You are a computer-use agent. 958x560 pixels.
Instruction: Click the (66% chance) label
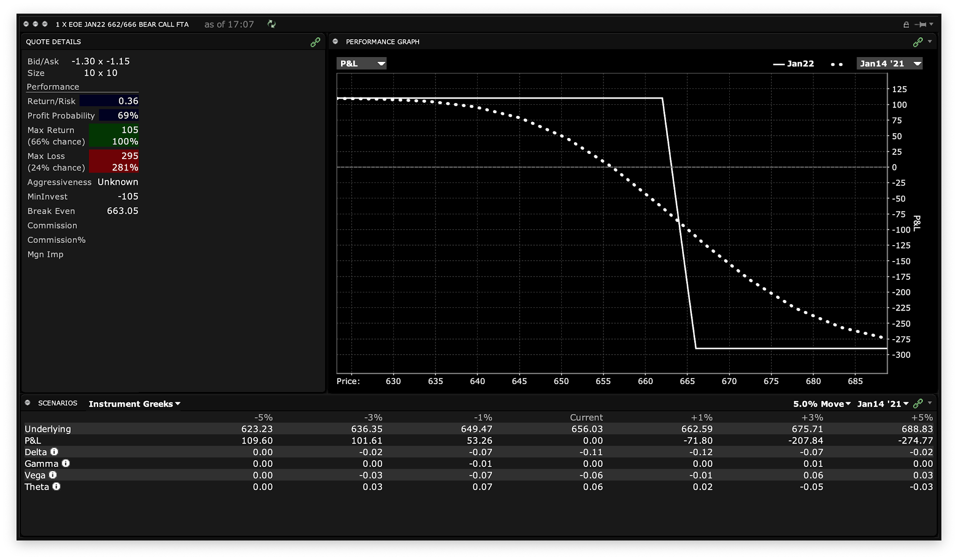tap(56, 142)
